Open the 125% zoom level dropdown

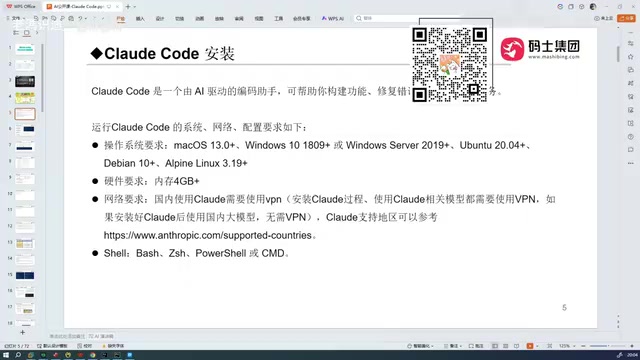pos(567,346)
